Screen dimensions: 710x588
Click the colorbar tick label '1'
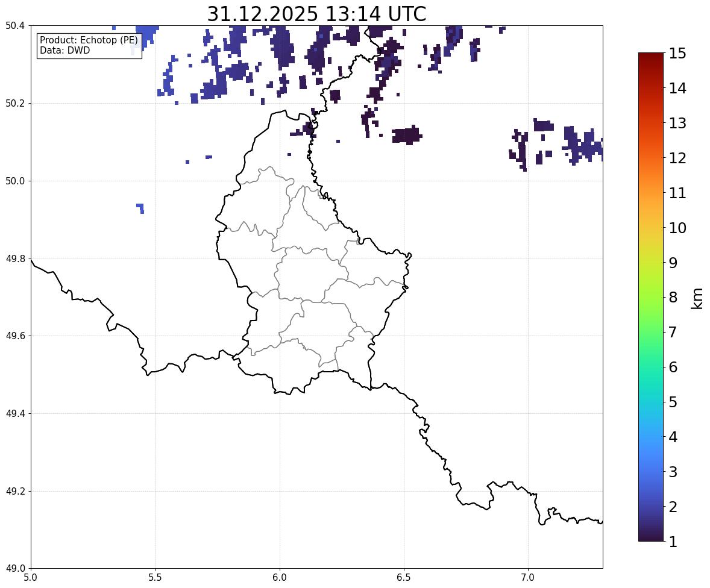click(673, 542)
